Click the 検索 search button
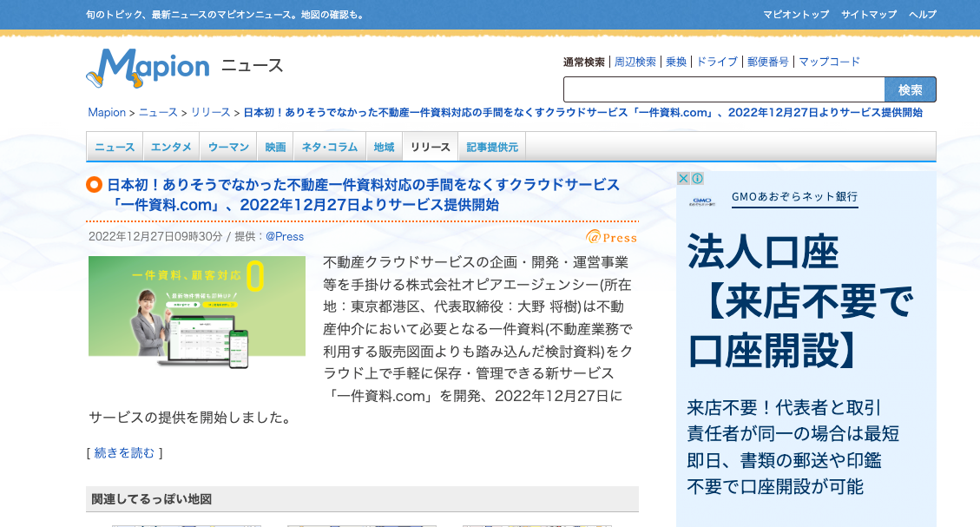The height and width of the screenshot is (527, 980). tap(910, 89)
